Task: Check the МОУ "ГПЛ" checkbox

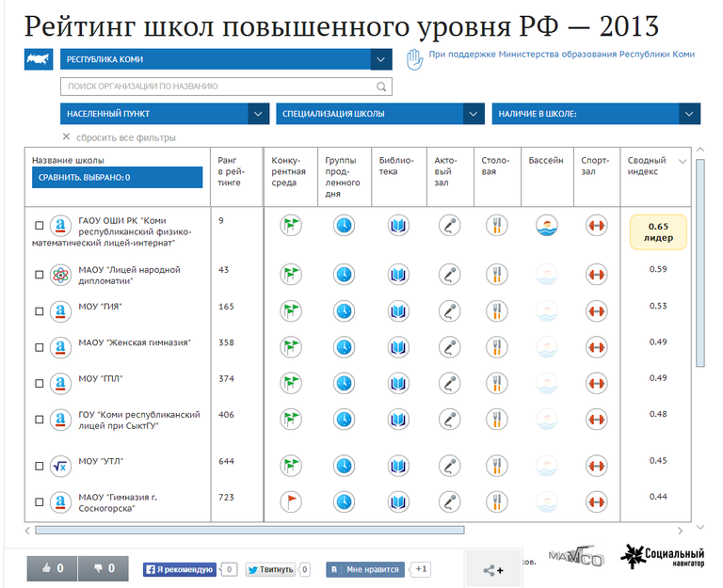Action: click(40, 384)
